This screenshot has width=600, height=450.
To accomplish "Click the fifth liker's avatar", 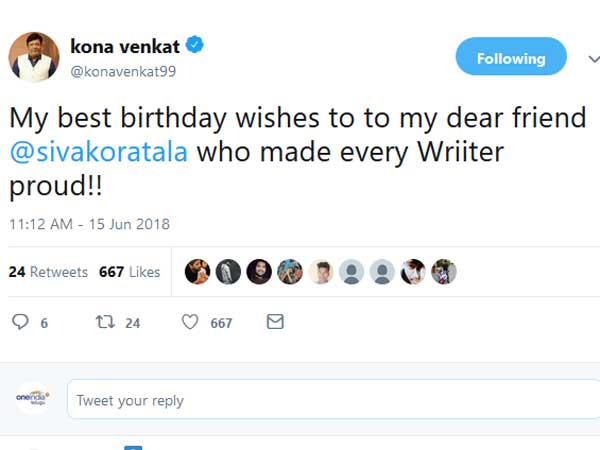I will [320, 272].
